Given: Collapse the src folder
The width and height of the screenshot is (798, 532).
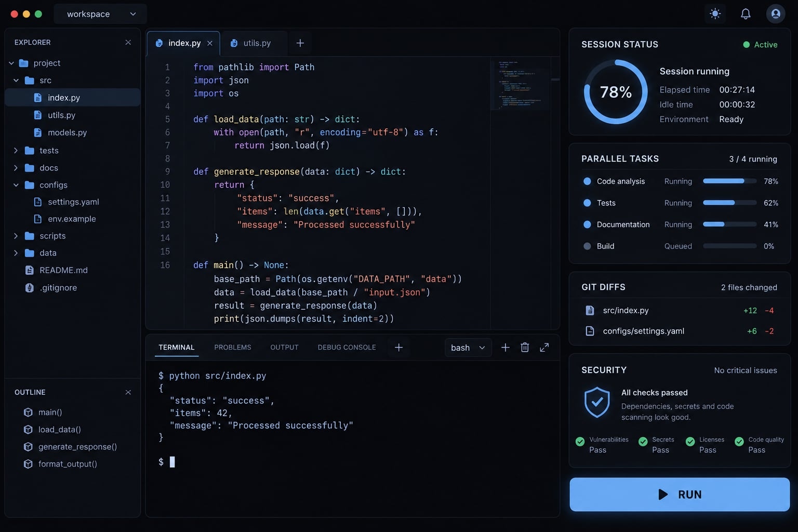Looking at the screenshot, I should click(16, 81).
